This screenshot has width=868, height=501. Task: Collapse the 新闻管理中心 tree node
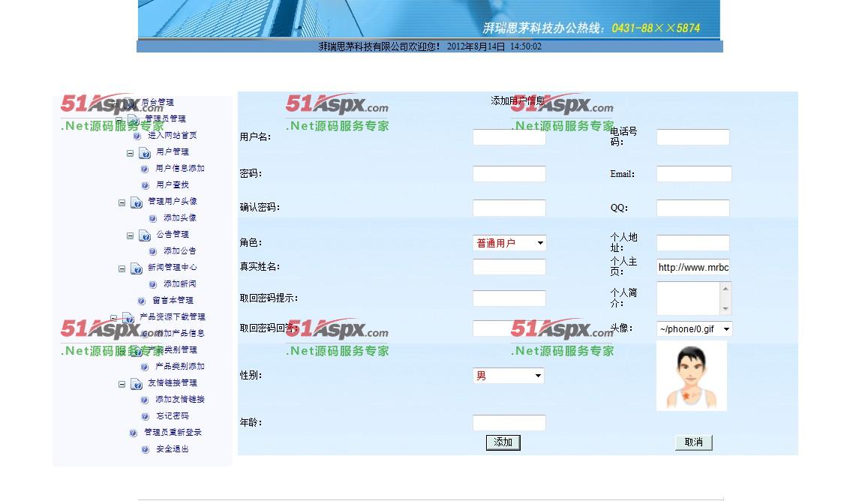tap(122, 269)
